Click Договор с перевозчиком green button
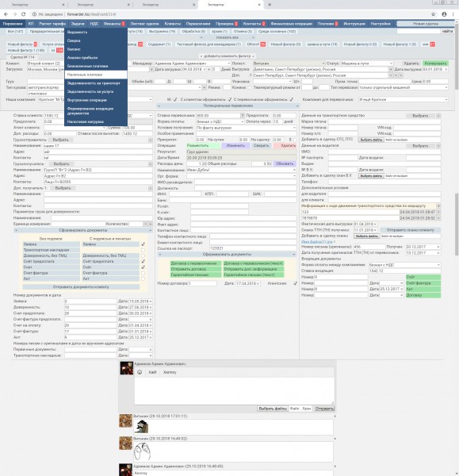459x476 pixels. tap(196, 263)
